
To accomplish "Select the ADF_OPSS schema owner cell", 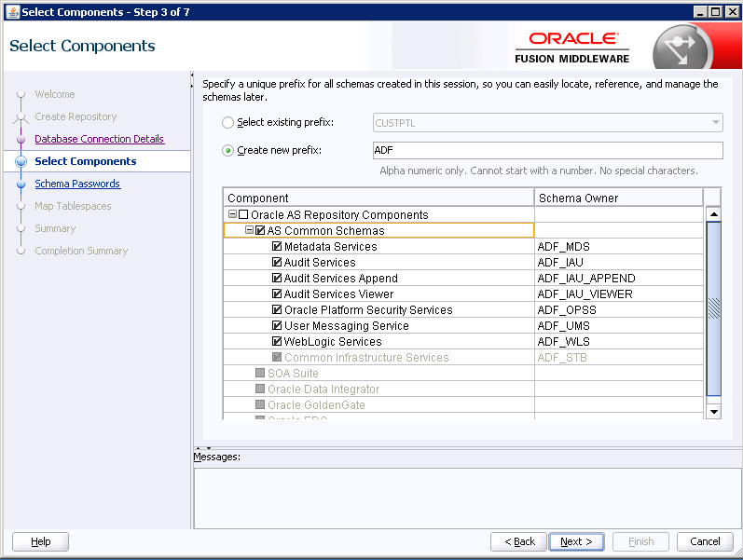I will tap(619, 310).
